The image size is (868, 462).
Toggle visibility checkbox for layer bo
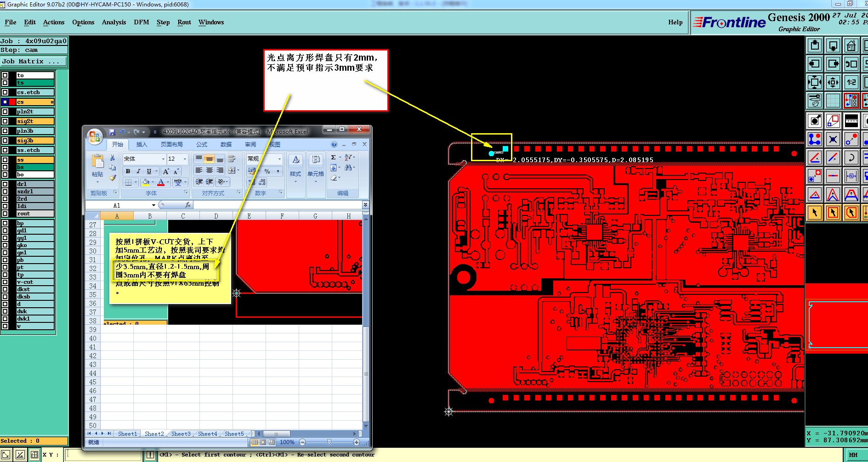[5, 175]
